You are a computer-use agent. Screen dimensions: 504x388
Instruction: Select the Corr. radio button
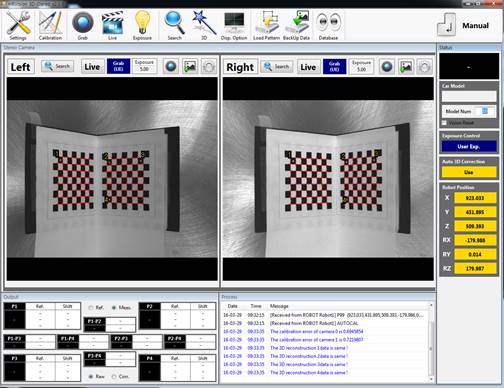114,376
